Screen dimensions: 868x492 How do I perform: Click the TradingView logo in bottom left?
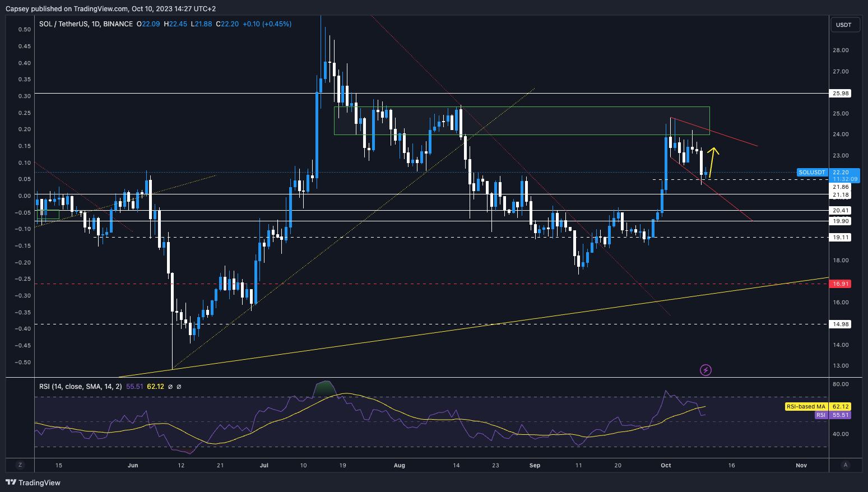[x=34, y=482]
